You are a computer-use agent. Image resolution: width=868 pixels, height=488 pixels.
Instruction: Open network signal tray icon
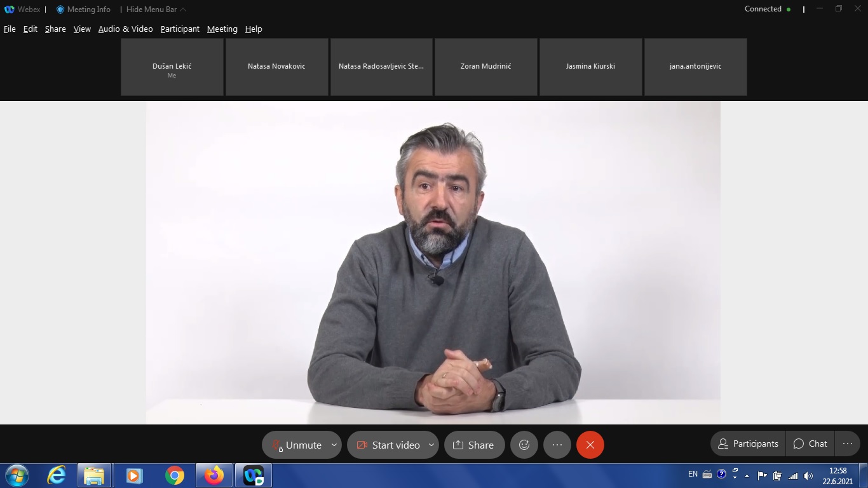pos(792,475)
